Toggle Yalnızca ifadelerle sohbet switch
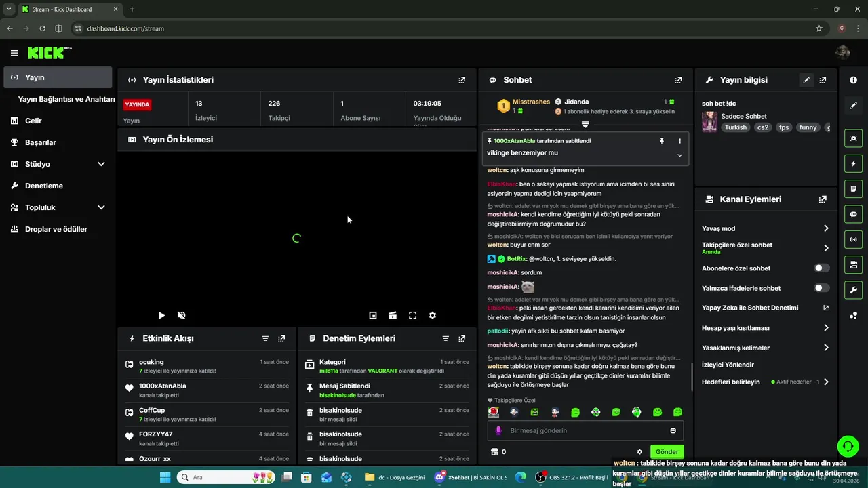 (821, 288)
